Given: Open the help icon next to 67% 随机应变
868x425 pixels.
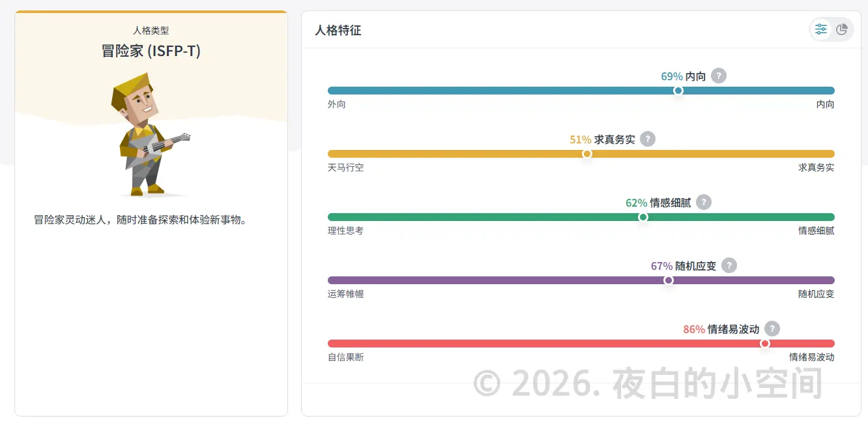Looking at the screenshot, I should pos(729,265).
